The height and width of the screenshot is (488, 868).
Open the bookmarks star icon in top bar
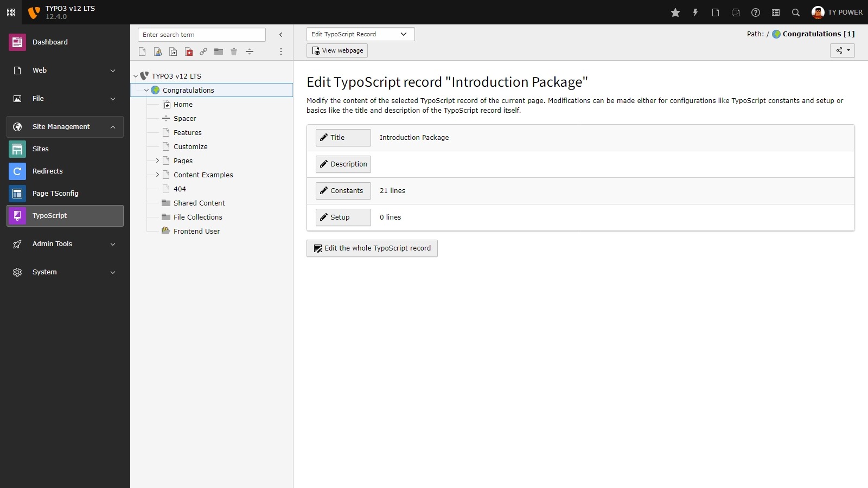click(675, 12)
